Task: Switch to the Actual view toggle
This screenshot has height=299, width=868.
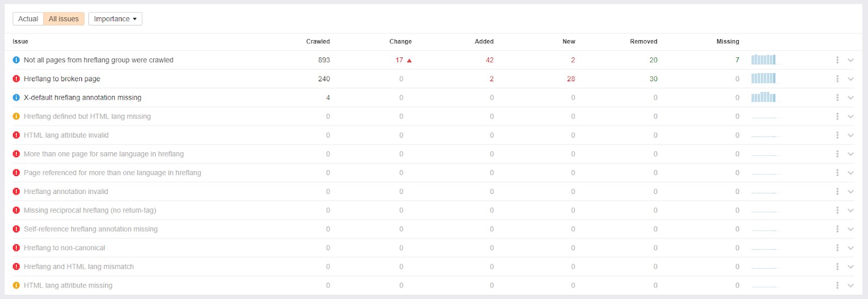Action: click(x=28, y=19)
